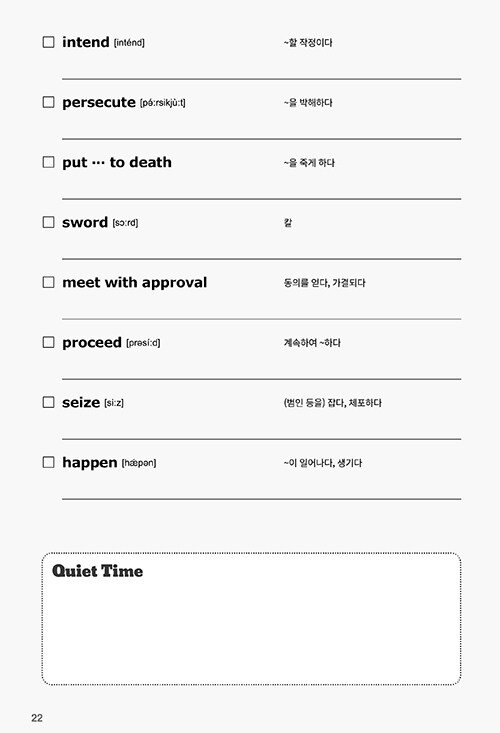
Task: Click page number 22
Action: tap(37, 718)
